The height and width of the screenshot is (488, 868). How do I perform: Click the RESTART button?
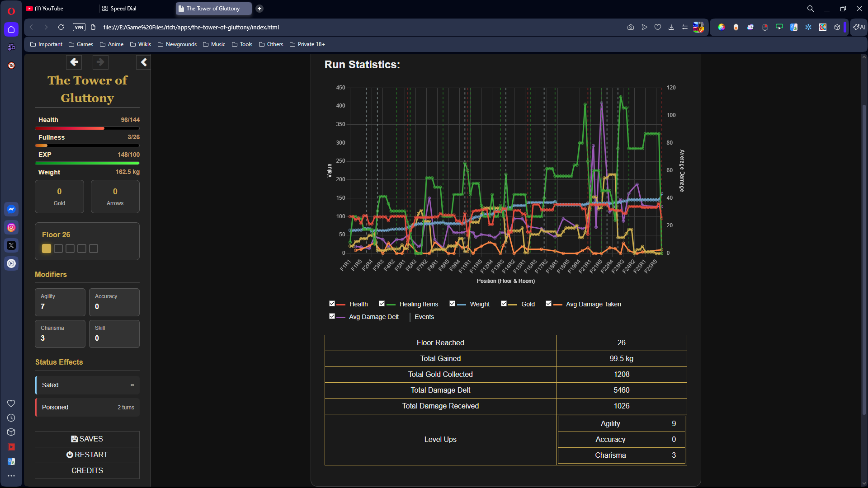tap(87, 455)
